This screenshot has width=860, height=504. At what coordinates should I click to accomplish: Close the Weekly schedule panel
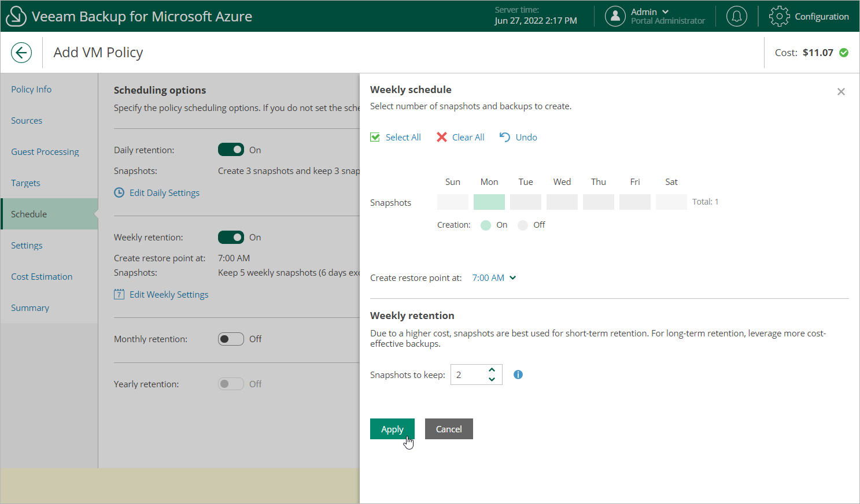(841, 92)
